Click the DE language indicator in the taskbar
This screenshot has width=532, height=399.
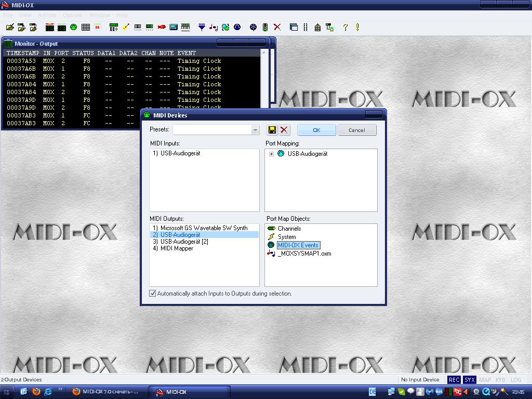tap(372, 392)
